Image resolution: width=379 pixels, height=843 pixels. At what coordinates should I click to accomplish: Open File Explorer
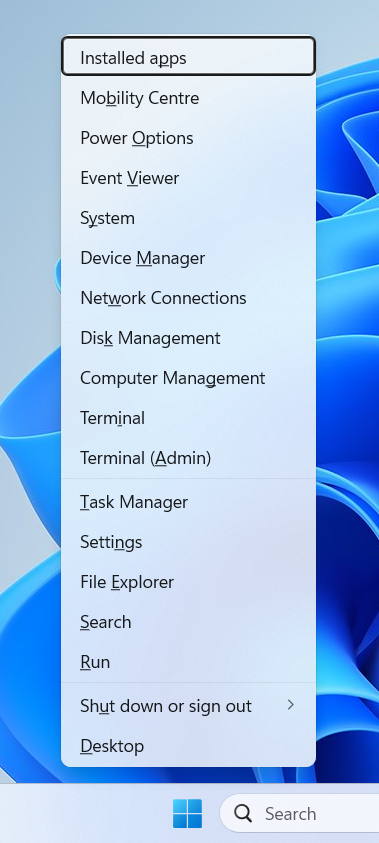(188, 582)
